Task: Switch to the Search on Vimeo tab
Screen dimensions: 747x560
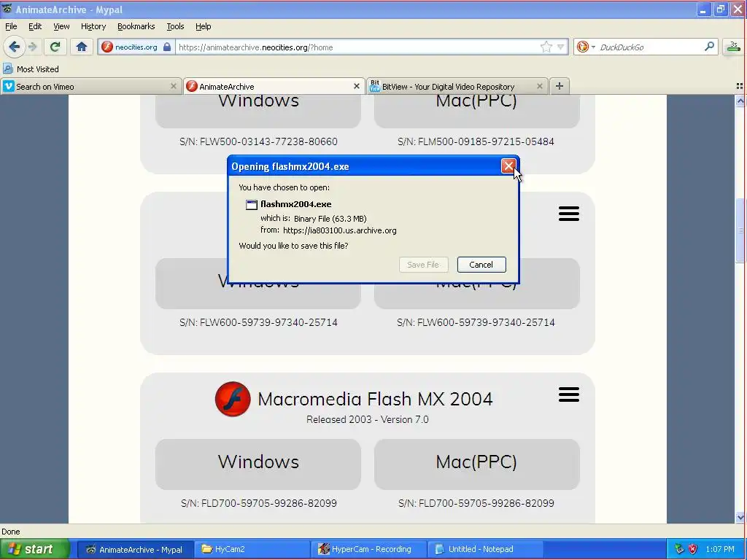Action: tap(85, 87)
